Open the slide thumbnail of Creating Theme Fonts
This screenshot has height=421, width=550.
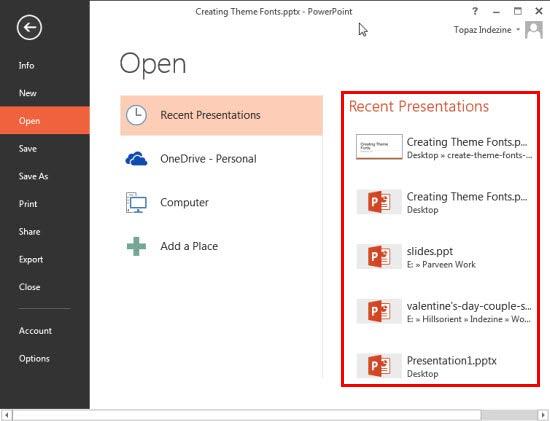tap(379, 147)
